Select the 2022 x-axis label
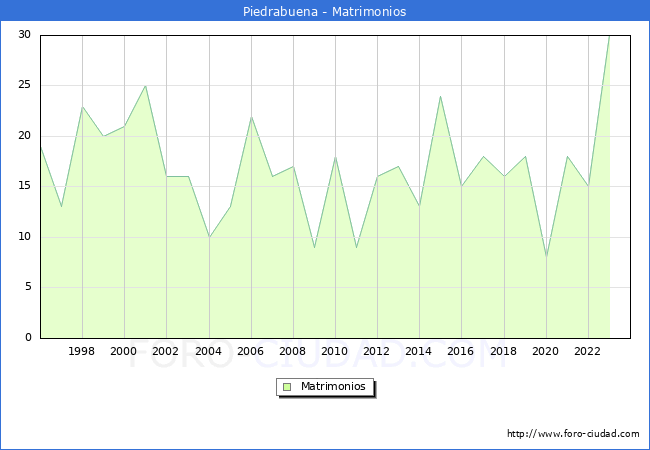650x450 pixels. 588,351
